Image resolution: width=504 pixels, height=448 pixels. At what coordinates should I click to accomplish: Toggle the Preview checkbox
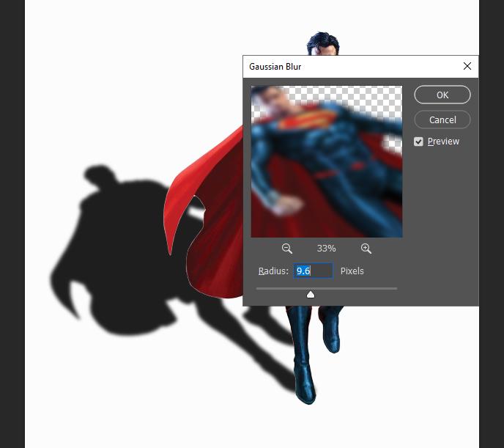click(418, 142)
